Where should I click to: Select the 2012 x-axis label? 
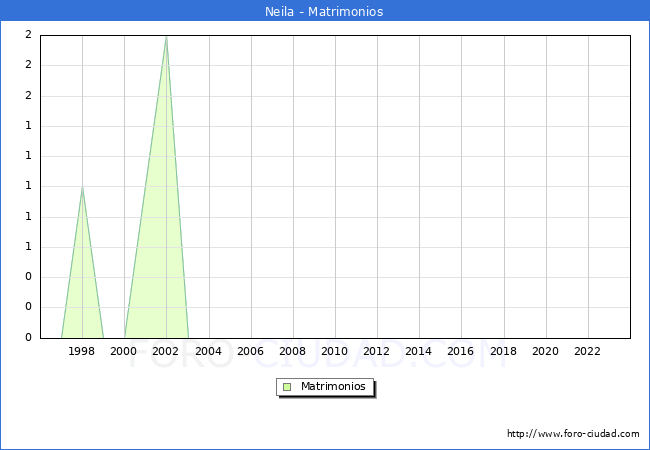tap(376, 351)
